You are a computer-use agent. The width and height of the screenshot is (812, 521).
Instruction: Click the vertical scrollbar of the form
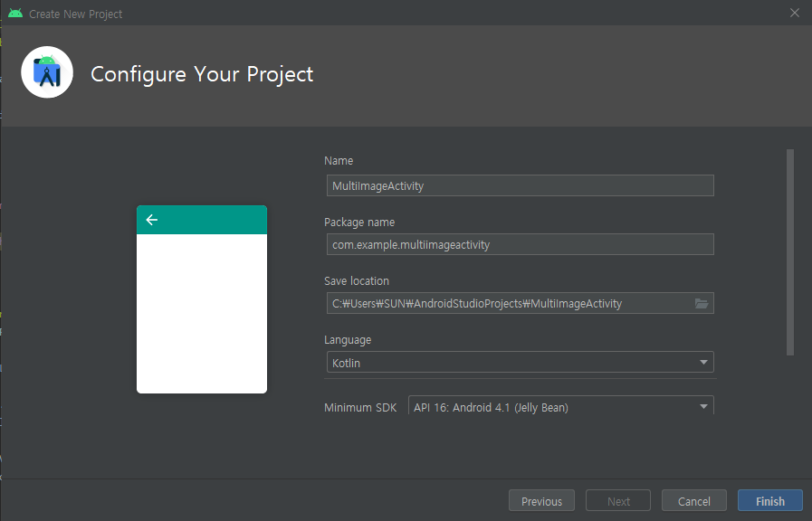(789, 252)
